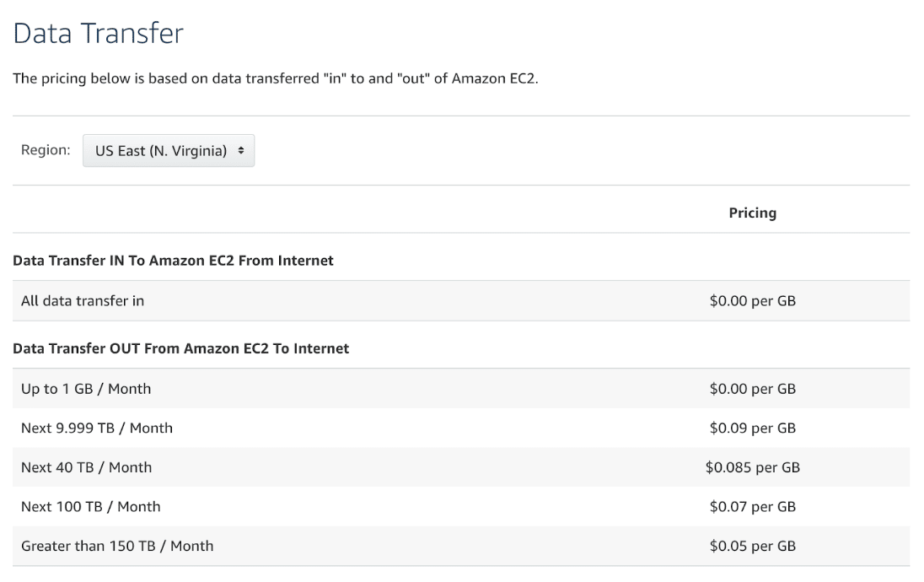The height and width of the screenshot is (582, 924).
Task: Click the "Pricing" column header
Action: pos(753,213)
